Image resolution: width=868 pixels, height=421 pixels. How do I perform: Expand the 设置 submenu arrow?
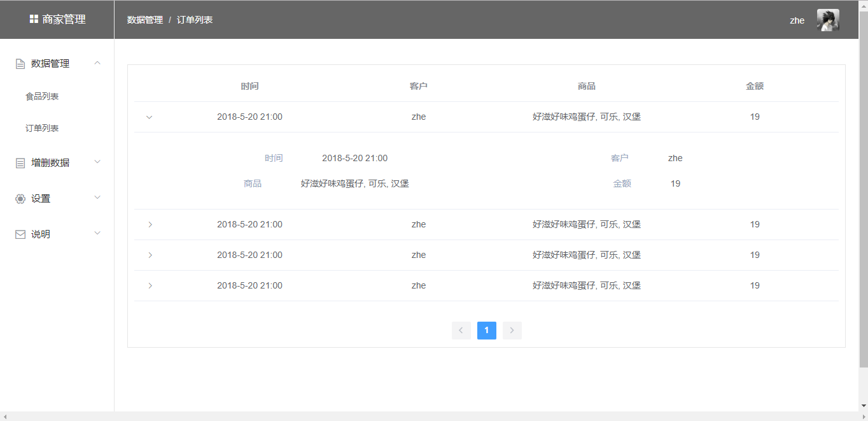[x=97, y=197]
